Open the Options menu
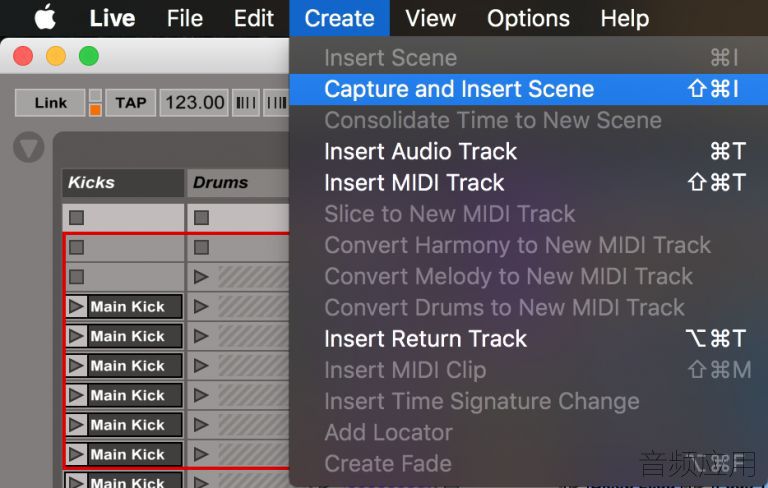The height and width of the screenshot is (488, 768). (x=528, y=18)
